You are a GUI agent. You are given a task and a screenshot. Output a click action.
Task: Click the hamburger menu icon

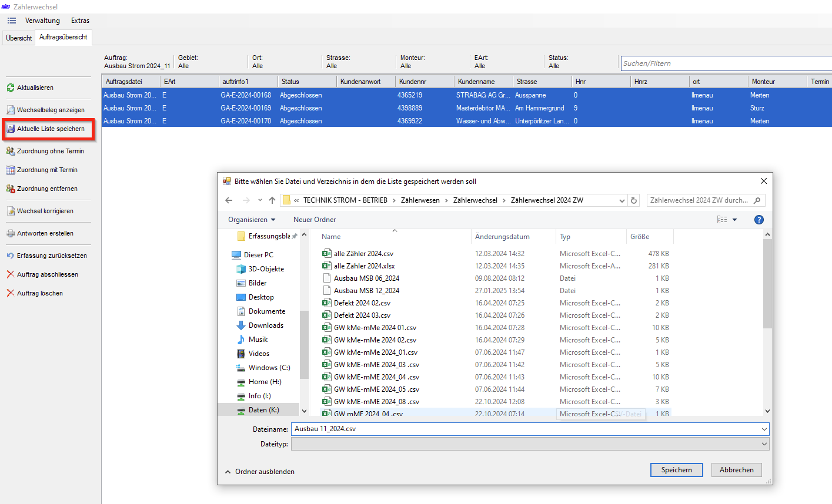[12, 21]
